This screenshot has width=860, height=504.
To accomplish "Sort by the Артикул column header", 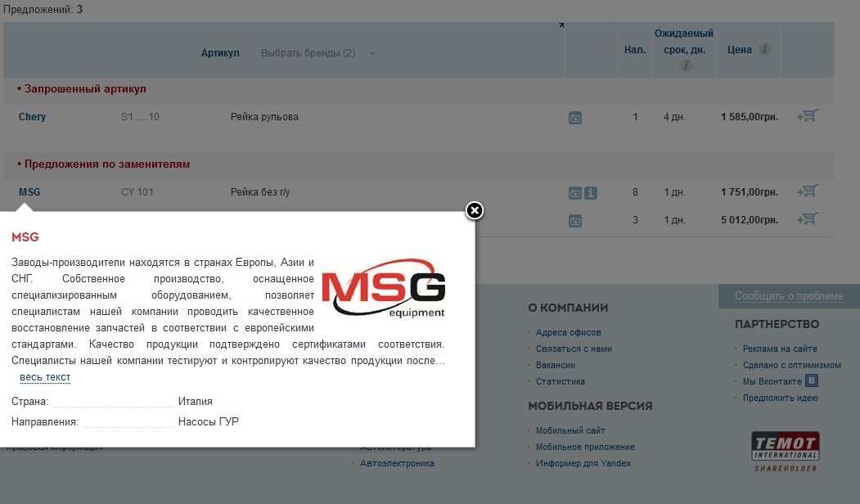I will [220, 53].
